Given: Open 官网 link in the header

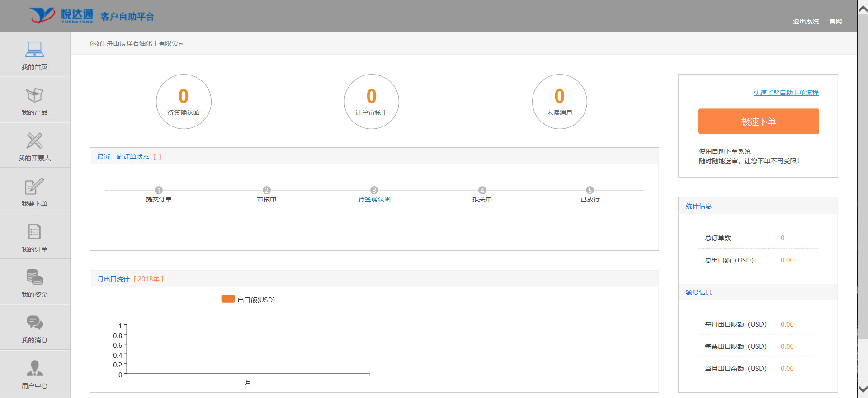Looking at the screenshot, I should point(835,21).
